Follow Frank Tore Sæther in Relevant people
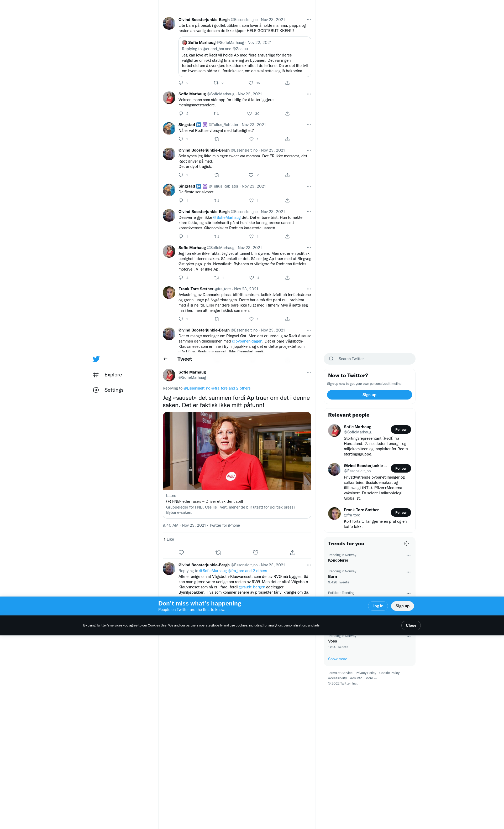The width and height of the screenshot is (504, 829). coord(400,512)
